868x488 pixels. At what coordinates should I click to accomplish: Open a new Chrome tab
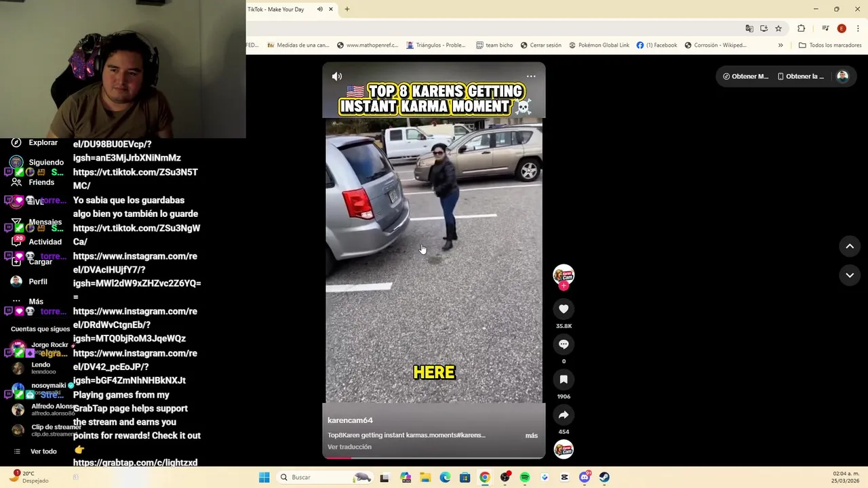tap(347, 9)
